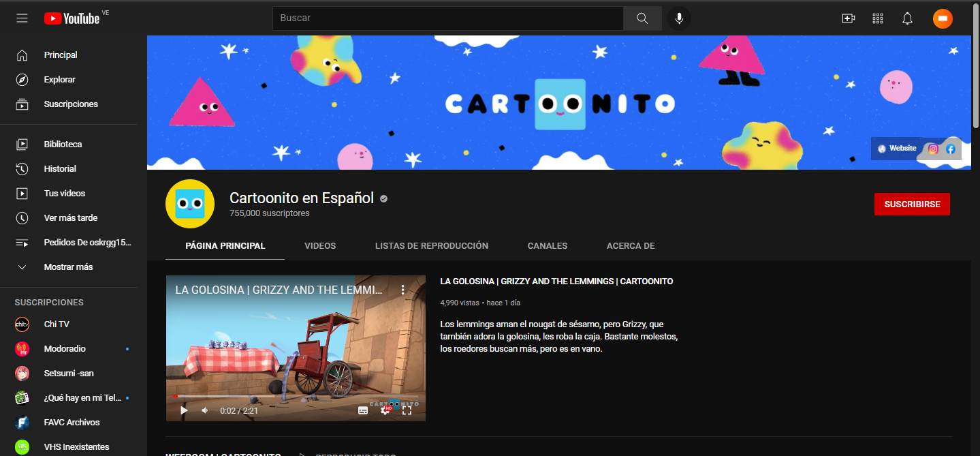Viewport: 980px width, 456px height.
Task: Open the YouTube apps grid icon
Action: pyautogui.click(x=878, y=18)
